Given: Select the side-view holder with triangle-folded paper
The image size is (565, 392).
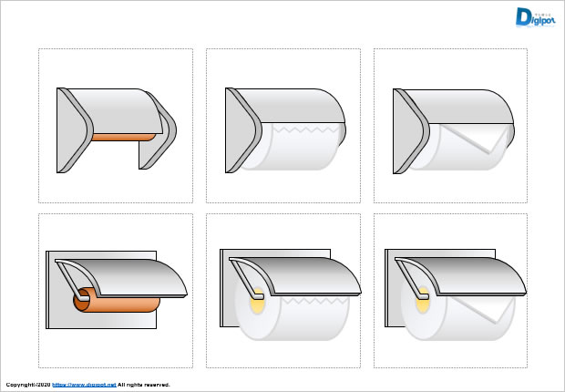Looking at the screenshot, I should 454,131.
